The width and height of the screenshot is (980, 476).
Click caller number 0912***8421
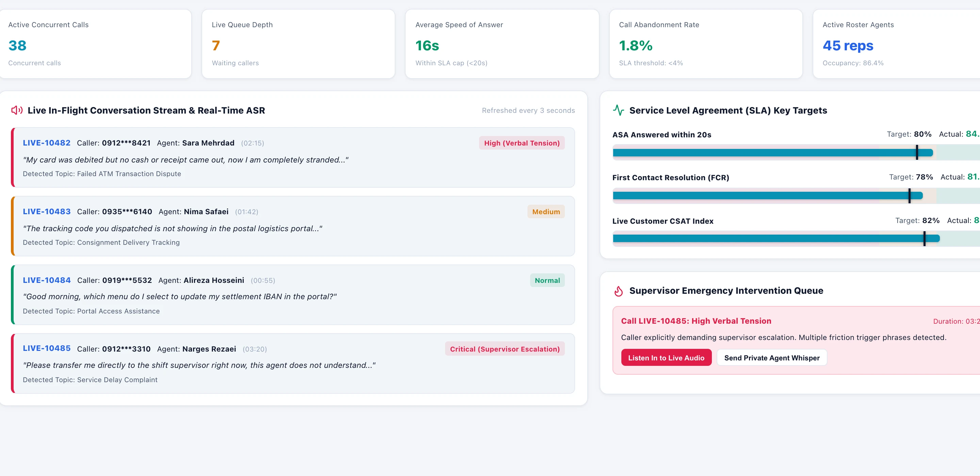(126, 143)
